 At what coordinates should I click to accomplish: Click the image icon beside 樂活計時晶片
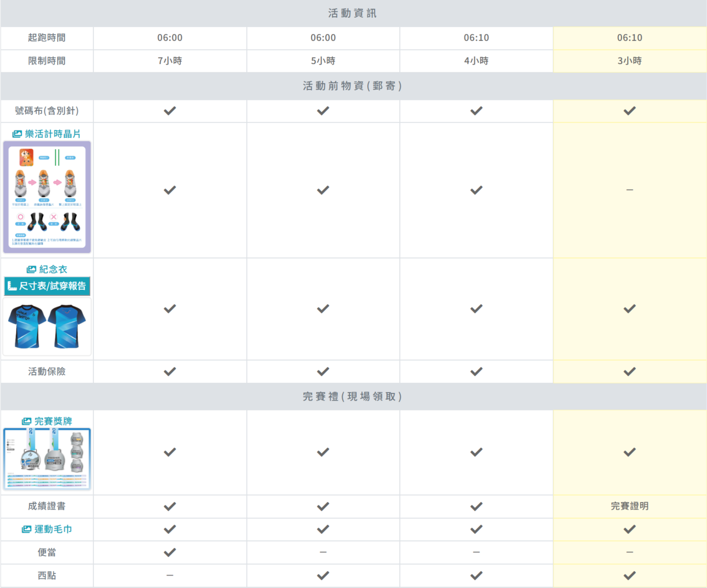pos(17,134)
